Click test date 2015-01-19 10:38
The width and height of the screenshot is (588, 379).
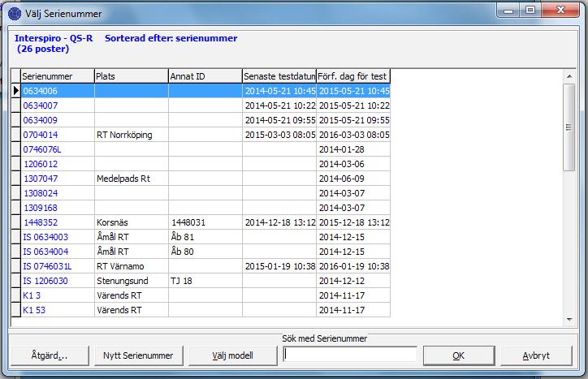pos(280,266)
